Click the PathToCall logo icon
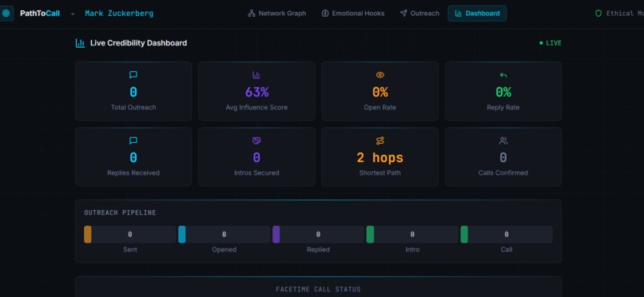Image resolution: width=644 pixels, height=297 pixels. pos(6,14)
